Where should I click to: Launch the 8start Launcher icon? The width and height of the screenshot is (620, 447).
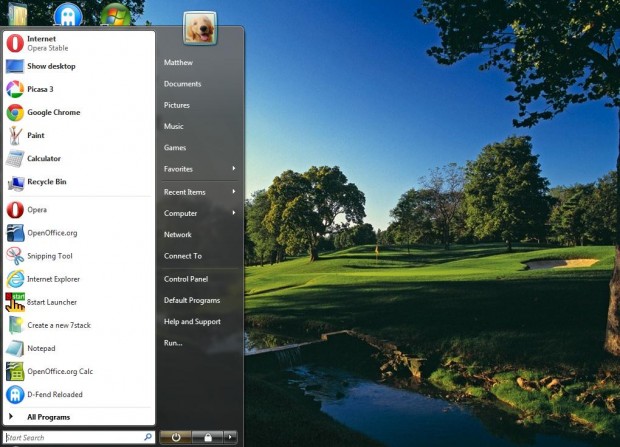click(15, 302)
